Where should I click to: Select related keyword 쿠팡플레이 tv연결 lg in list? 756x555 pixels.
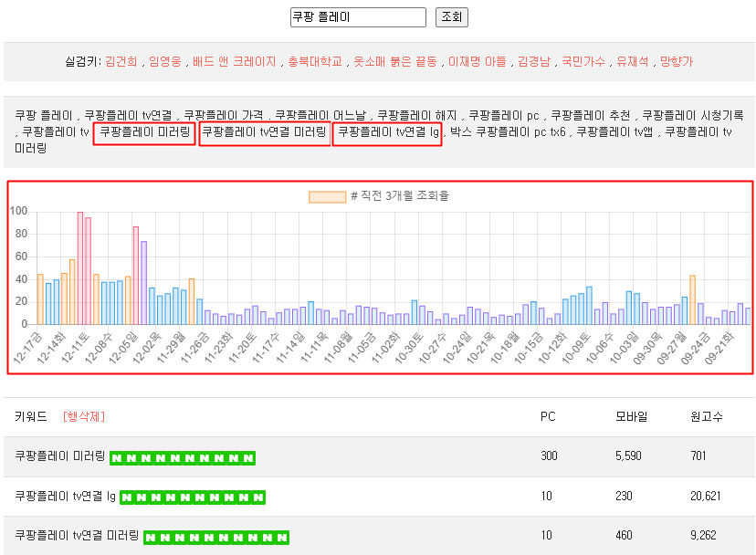tap(389, 131)
